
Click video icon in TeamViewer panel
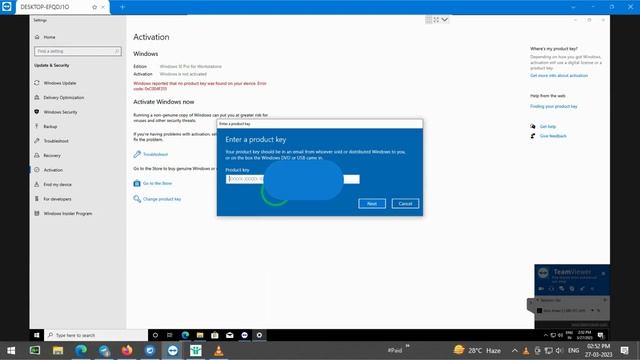tap(541, 289)
